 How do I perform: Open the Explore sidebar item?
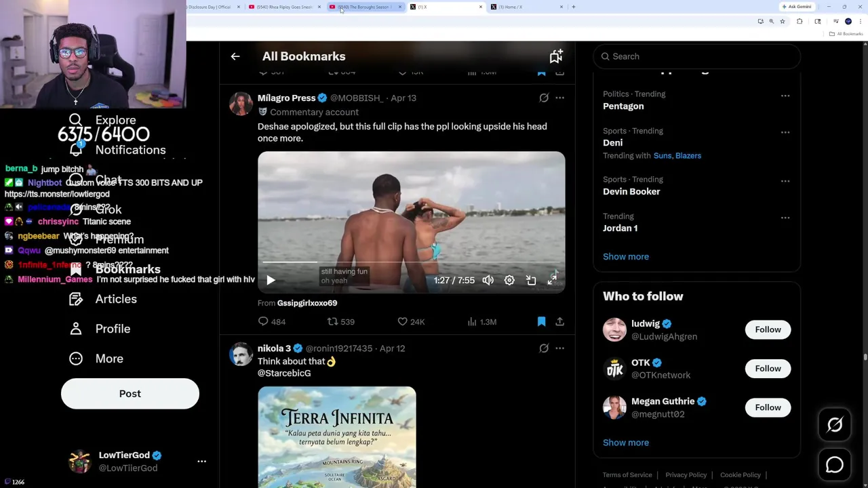pos(103,120)
